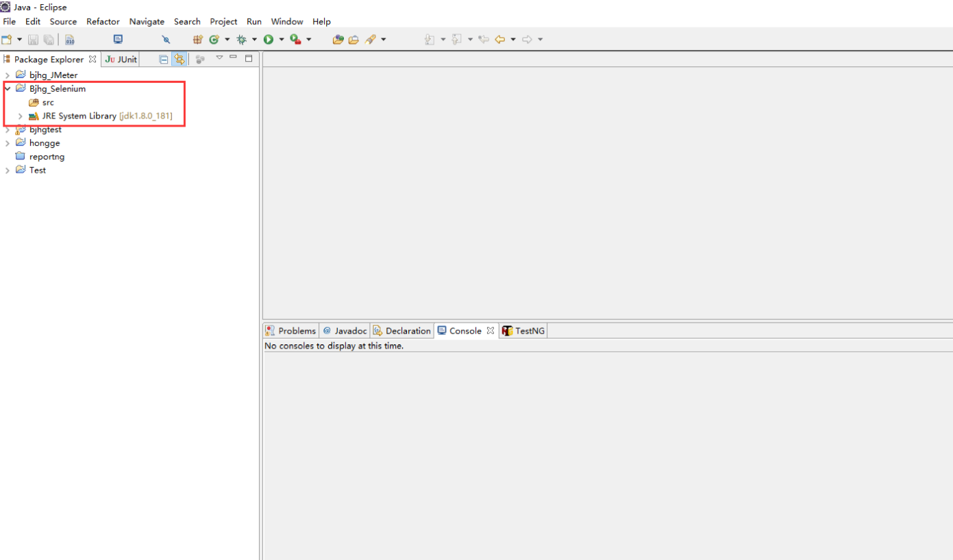Click the Open Type icon
This screenshot has height=560, width=953.
(x=338, y=40)
